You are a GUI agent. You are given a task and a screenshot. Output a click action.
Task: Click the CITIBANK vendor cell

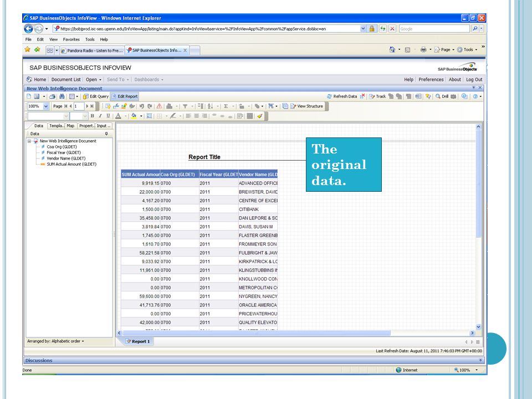click(258, 209)
